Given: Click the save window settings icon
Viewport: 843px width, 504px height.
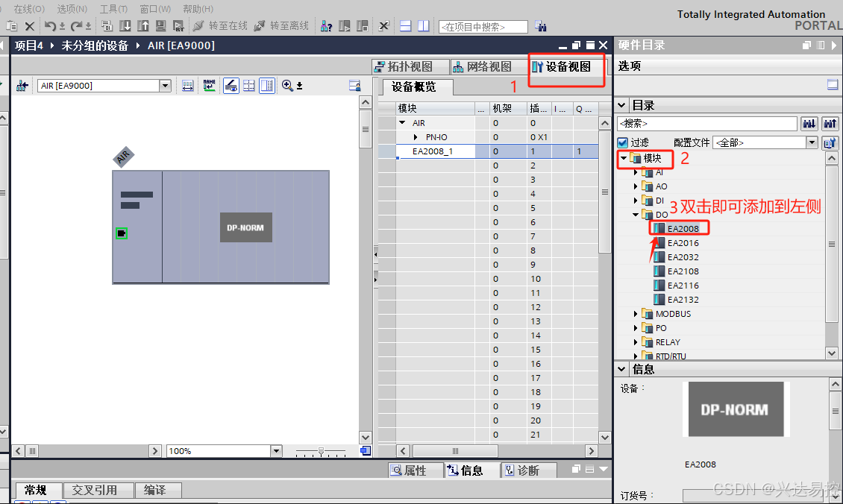Looking at the screenshot, I should coord(354,86).
